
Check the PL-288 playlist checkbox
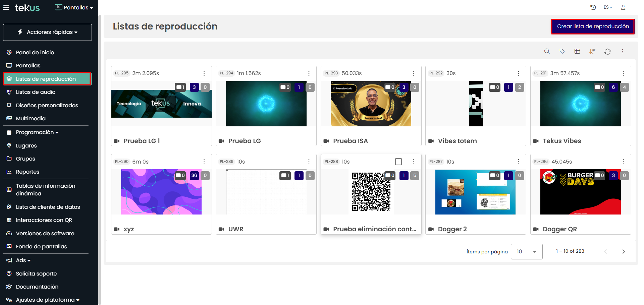point(398,162)
